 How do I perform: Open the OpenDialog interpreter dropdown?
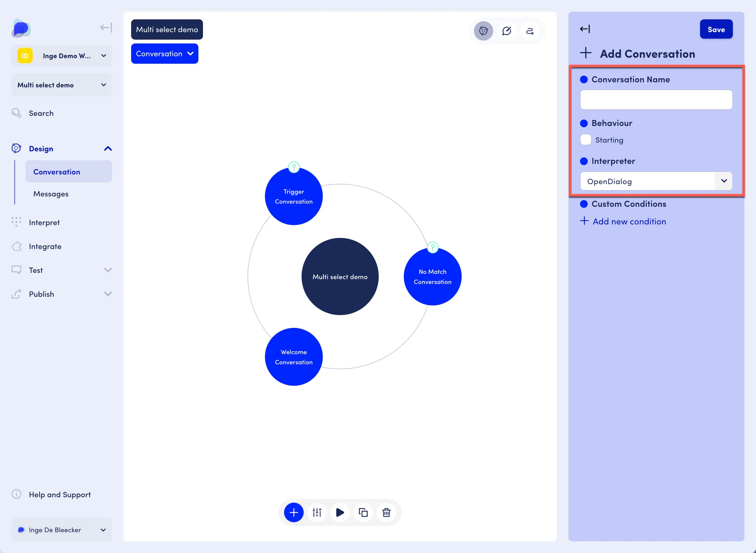[656, 181]
